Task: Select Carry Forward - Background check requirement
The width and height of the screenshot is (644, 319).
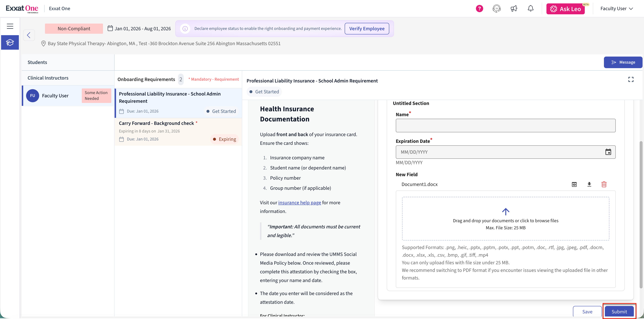Action: (x=156, y=123)
